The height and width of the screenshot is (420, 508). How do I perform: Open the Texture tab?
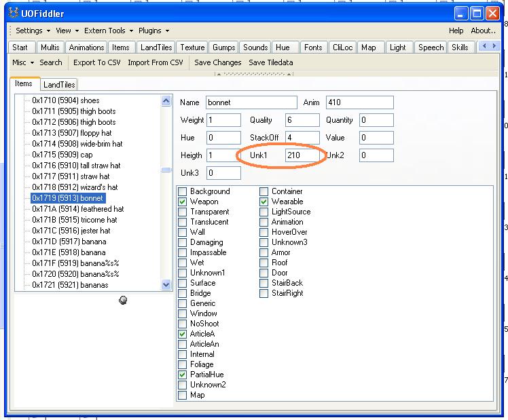[x=192, y=47]
